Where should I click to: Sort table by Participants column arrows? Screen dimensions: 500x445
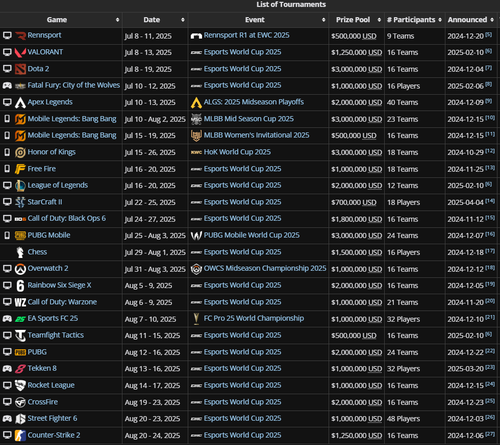(440, 20)
